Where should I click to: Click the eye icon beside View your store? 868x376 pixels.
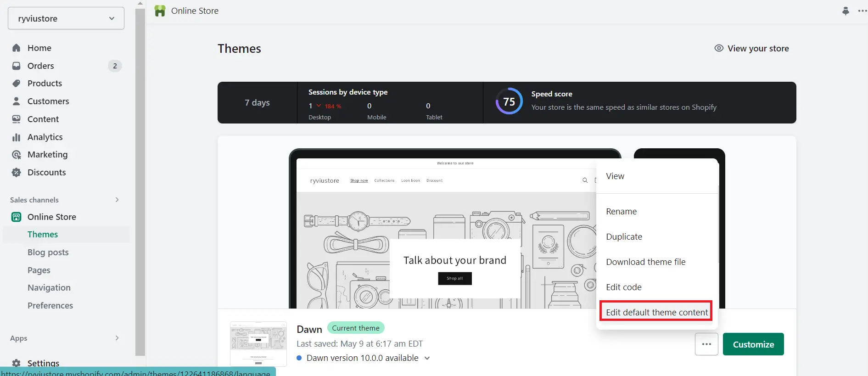pos(719,48)
